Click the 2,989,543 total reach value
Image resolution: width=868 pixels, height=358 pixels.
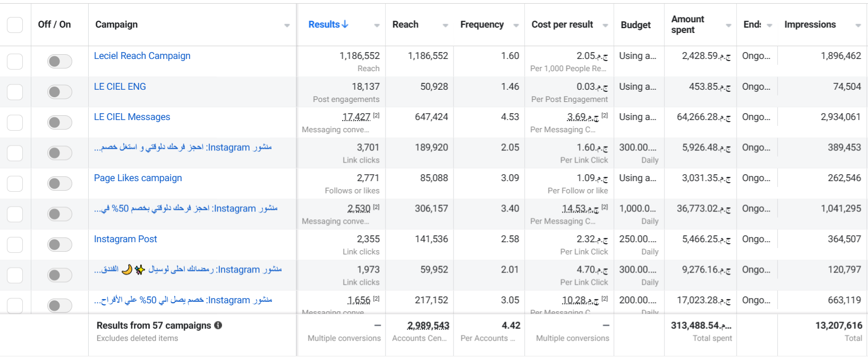pos(428,326)
